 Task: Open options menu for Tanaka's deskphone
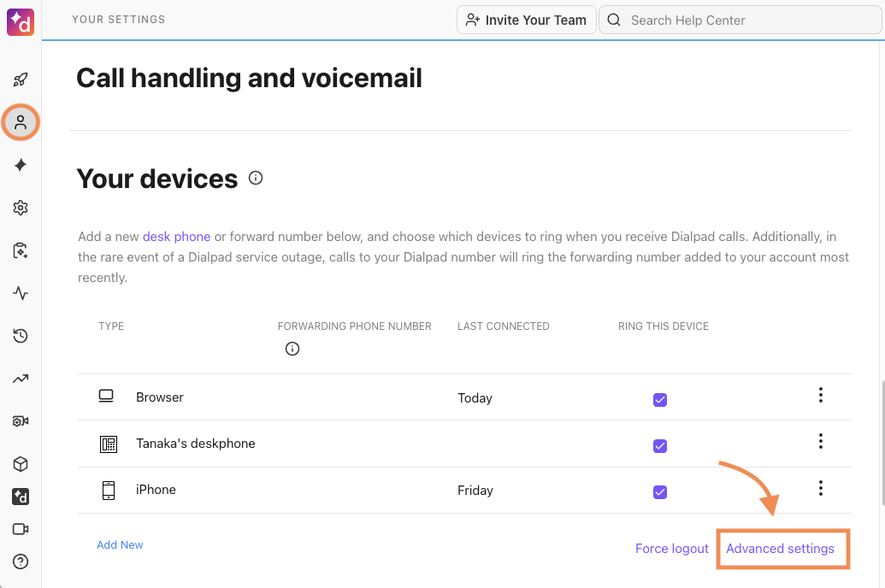[820, 441]
